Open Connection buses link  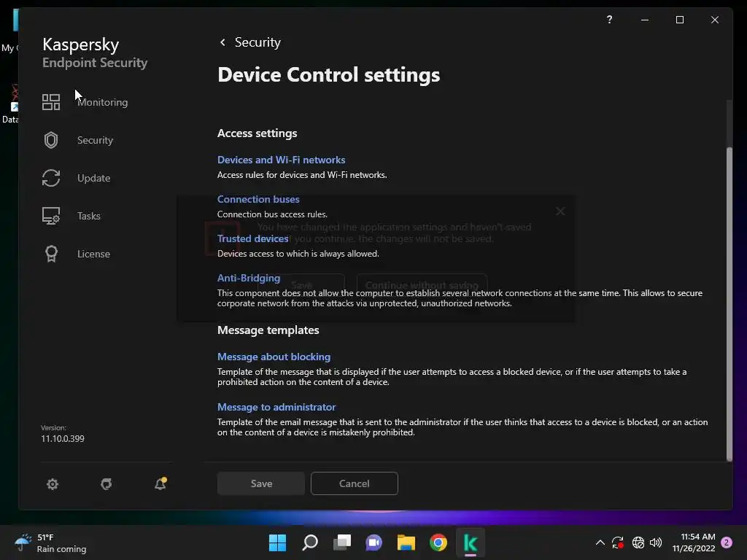tap(258, 200)
